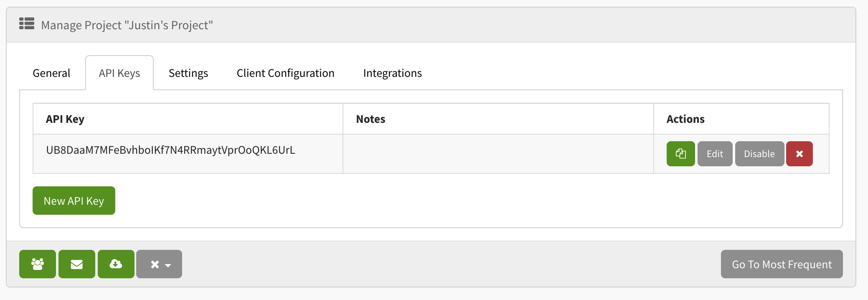Expand the delete options dropdown arrow
The image size is (868, 300).
pyautogui.click(x=169, y=265)
